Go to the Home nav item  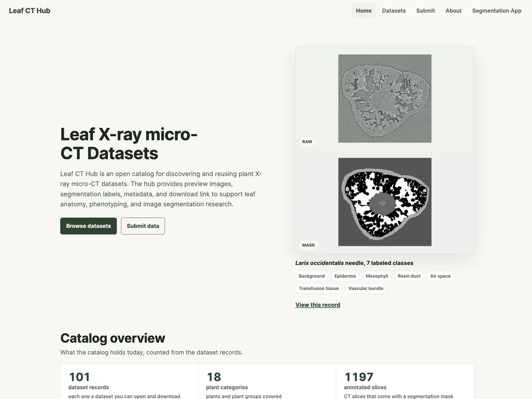pos(363,11)
